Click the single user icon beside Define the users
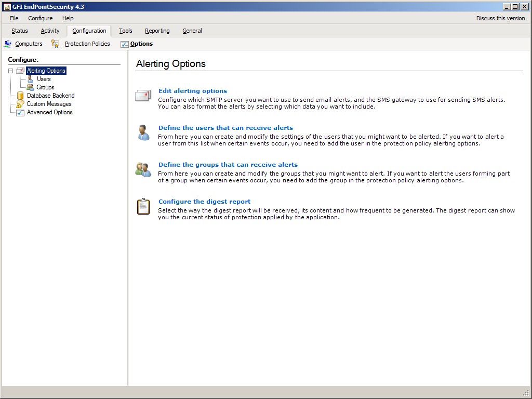 [143, 132]
